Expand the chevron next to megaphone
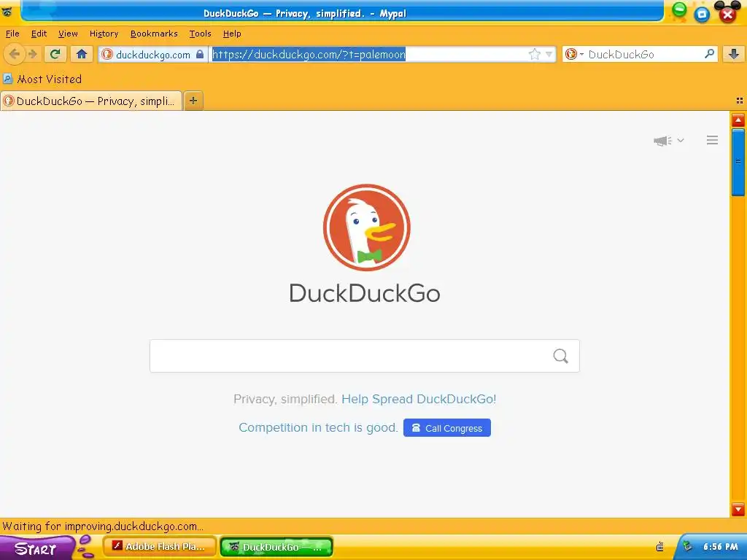 (x=681, y=141)
